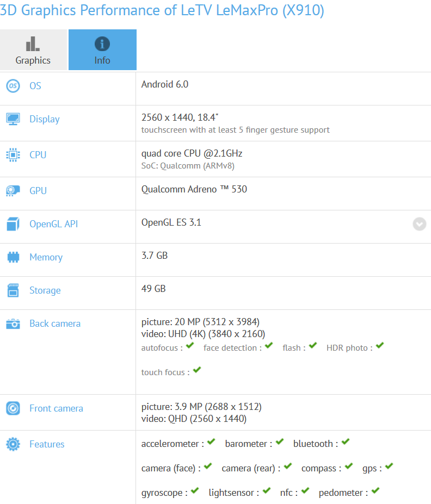Click the Front camera lens icon
The image size is (431, 504).
tap(13, 408)
